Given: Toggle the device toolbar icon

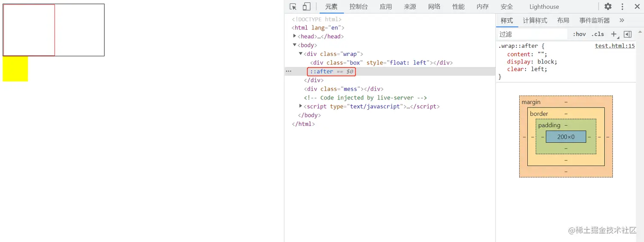Looking at the screenshot, I should pos(306,6).
